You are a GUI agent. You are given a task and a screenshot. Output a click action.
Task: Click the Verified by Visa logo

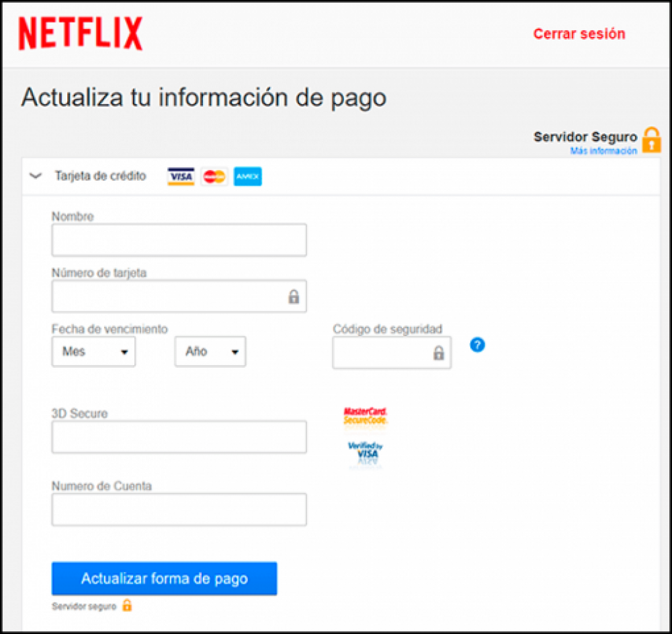pos(365,453)
